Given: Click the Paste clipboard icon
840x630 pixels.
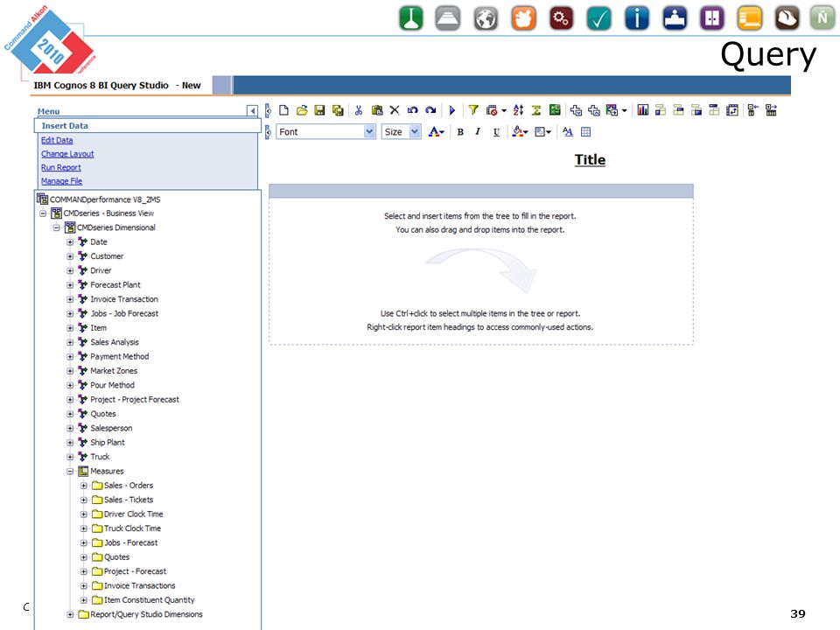Looking at the screenshot, I should (x=377, y=110).
